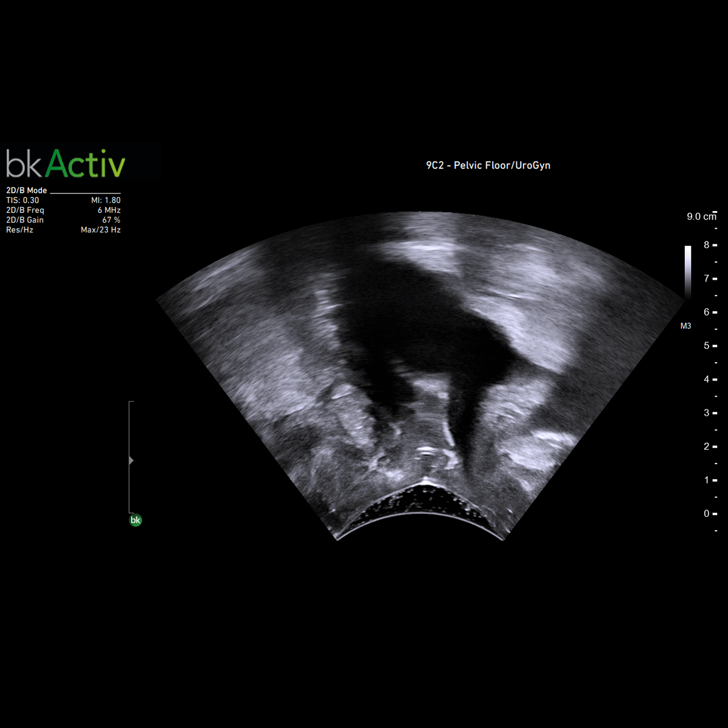728x728 pixels.
Task: Click depth scale mark 8
Action: [x=706, y=245]
